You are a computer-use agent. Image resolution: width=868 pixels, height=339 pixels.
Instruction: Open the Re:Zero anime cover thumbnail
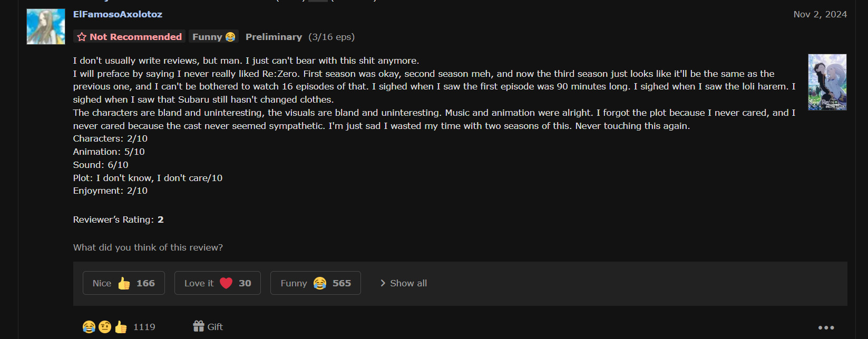pos(827,82)
